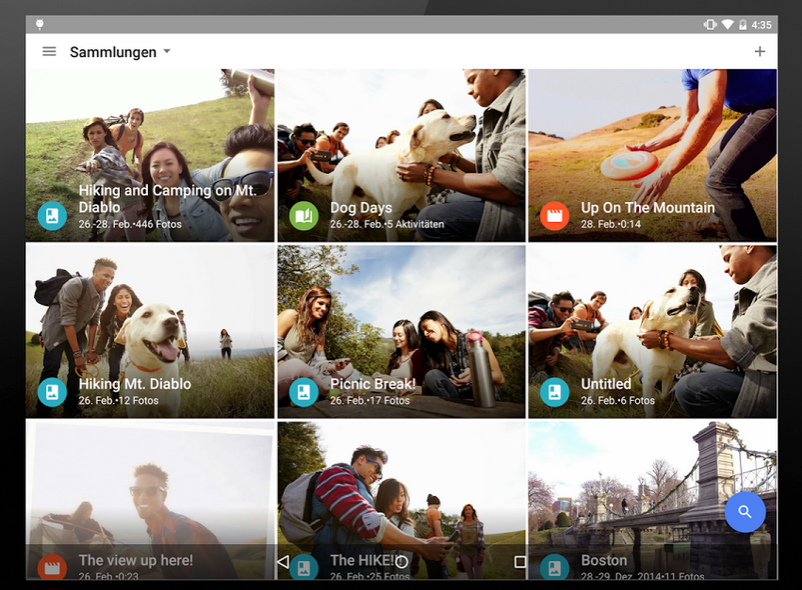Open The HIKE! collection

point(400,480)
